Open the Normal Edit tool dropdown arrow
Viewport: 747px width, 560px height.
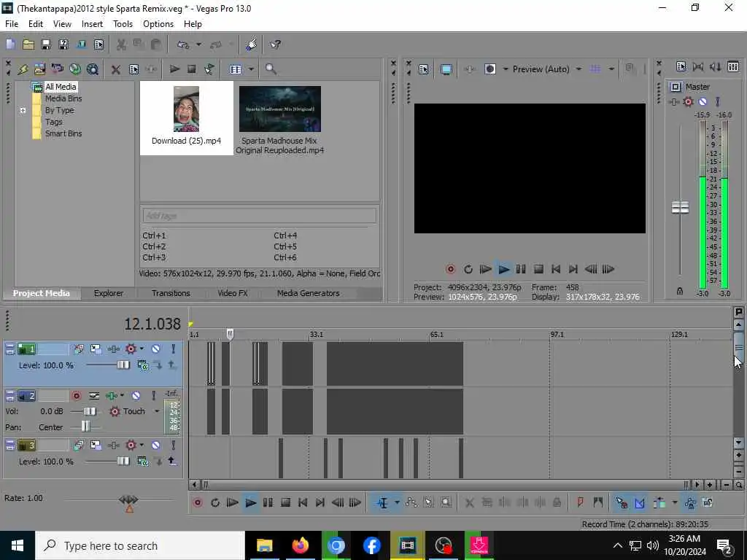(397, 502)
